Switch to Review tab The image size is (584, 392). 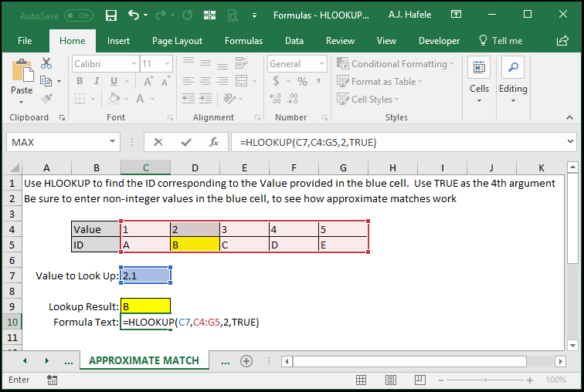tap(340, 41)
